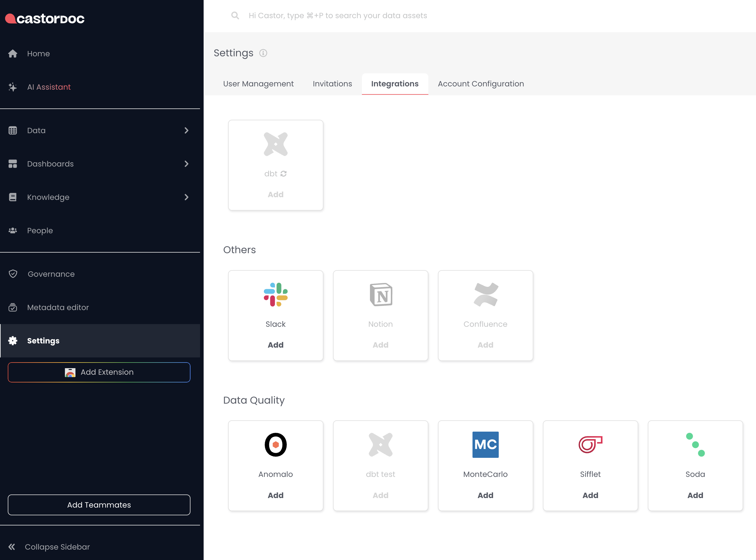The height and width of the screenshot is (560, 756).
Task: Click the Add Teammates button
Action: (99, 505)
